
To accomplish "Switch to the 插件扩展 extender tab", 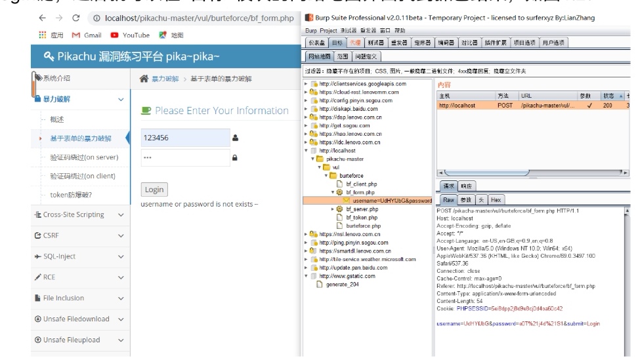I will [496, 43].
